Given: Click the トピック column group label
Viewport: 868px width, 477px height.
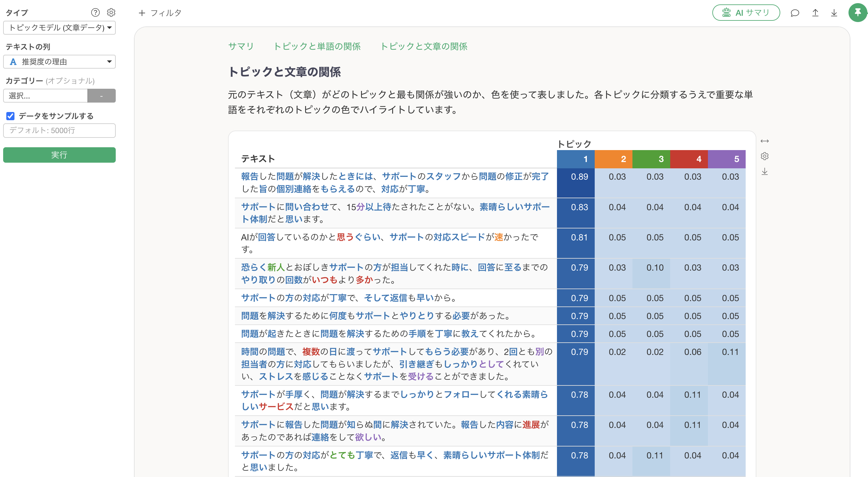Looking at the screenshot, I should click(574, 144).
